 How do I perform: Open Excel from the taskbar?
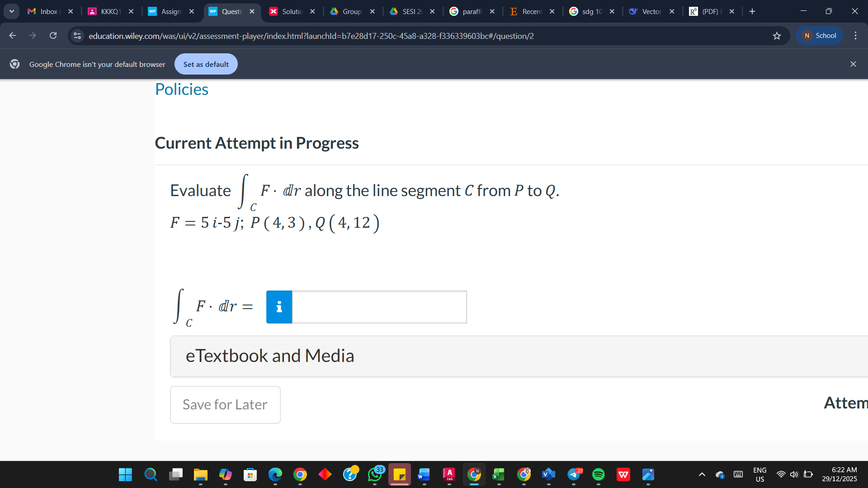[x=499, y=474]
